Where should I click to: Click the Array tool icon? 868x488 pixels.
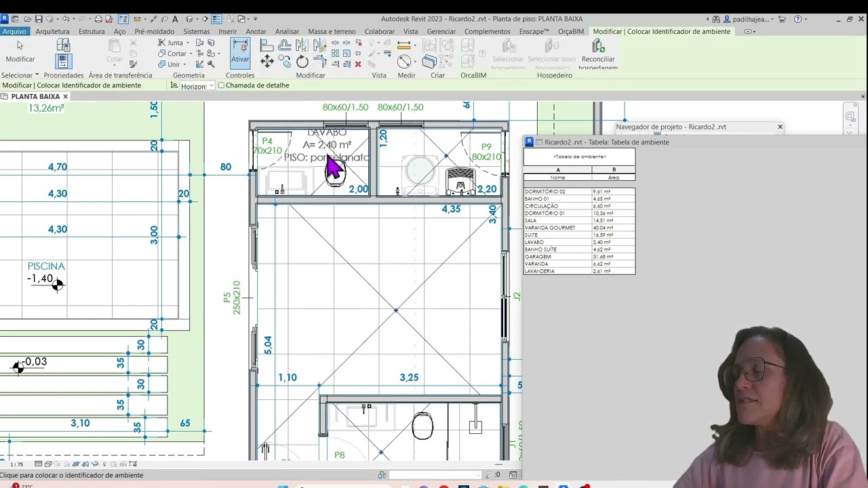(x=336, y=54)
